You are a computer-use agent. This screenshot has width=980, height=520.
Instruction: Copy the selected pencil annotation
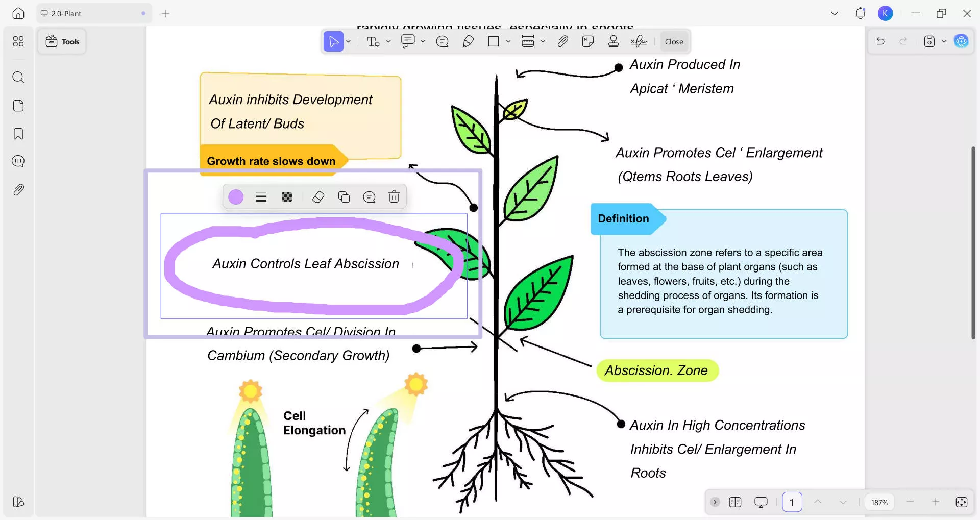(x=344, y=197)
